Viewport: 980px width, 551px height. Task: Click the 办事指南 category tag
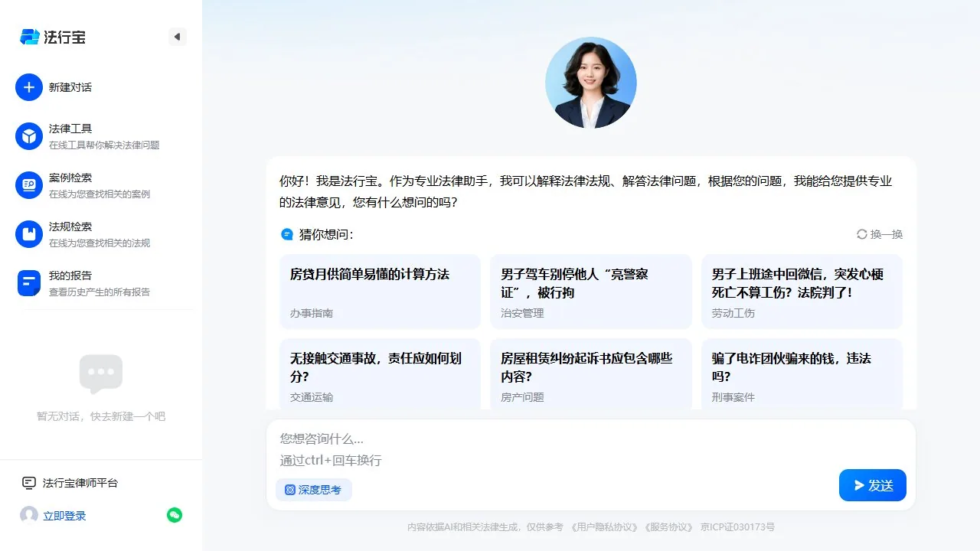point(311,313)
